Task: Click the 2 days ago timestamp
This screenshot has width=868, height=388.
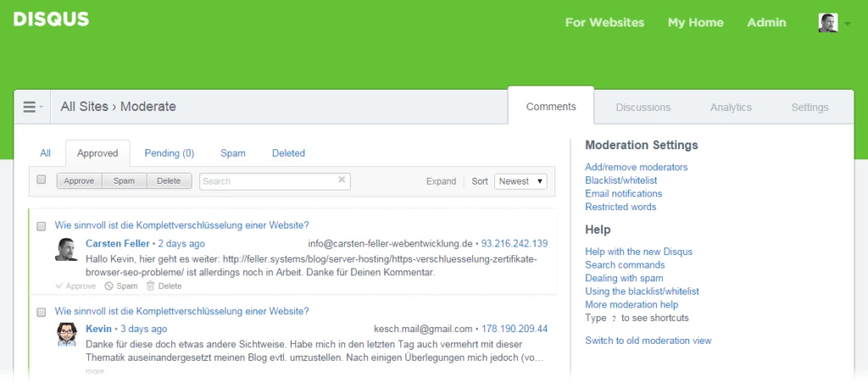Action: [181, 243]
